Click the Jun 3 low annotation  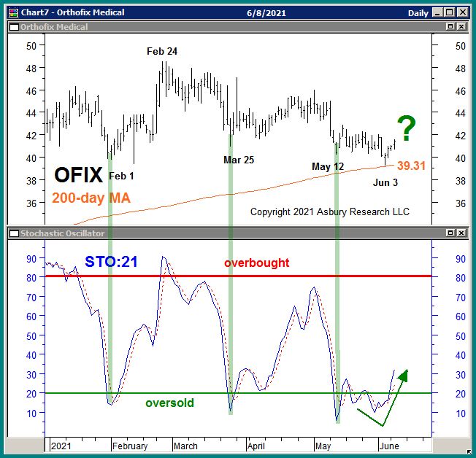coord(385,182)
